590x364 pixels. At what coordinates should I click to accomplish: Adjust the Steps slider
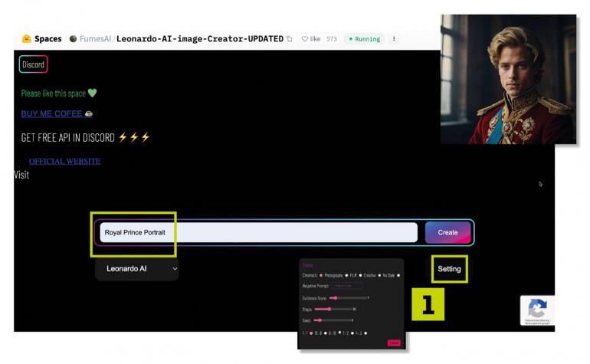(333, 310)
